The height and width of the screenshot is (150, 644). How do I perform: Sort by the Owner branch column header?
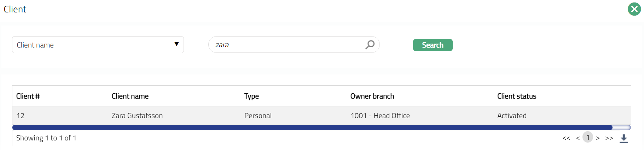click(x=372, y=96)
